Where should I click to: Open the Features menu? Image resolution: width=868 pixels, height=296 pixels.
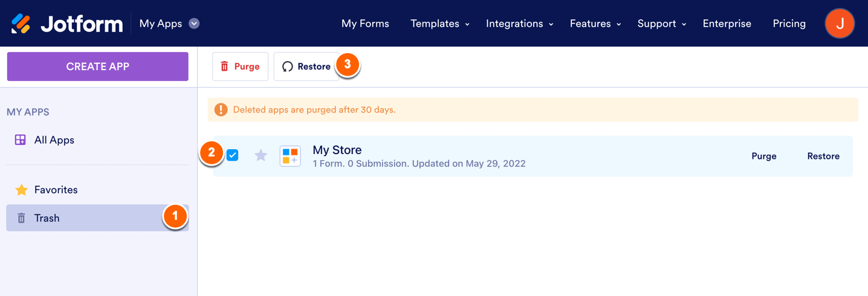tap(595, 24)
